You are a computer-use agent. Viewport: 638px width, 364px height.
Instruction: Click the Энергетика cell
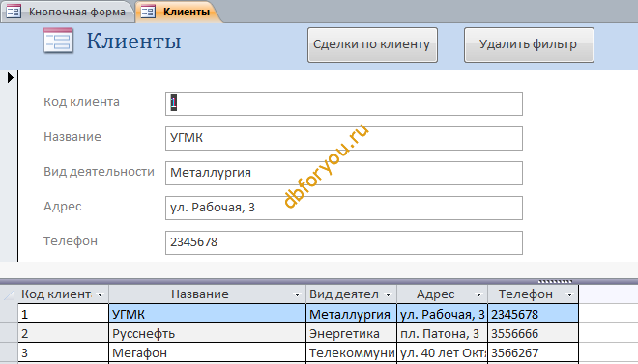point(351,333)
